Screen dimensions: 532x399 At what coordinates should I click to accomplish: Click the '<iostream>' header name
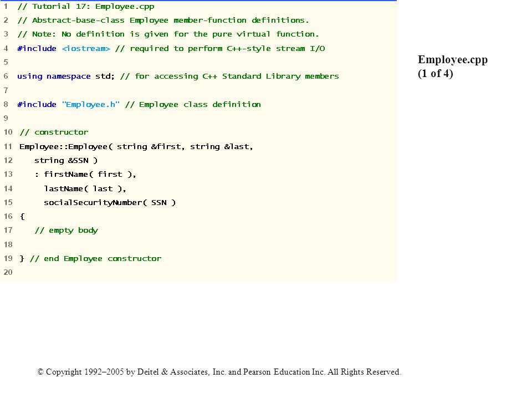click(x=86, y=49)
